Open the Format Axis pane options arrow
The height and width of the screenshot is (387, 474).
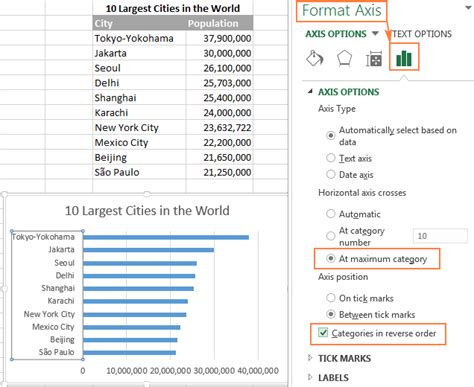pyautogui.click(x=468, y=8)
